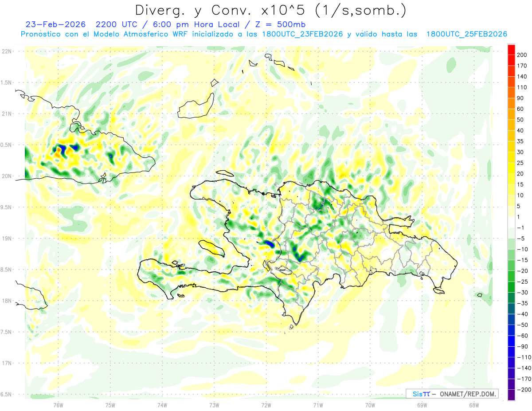Click the "70W" longitude label
532x411 pixels.
pyautogui.click(x=370, y=405)
